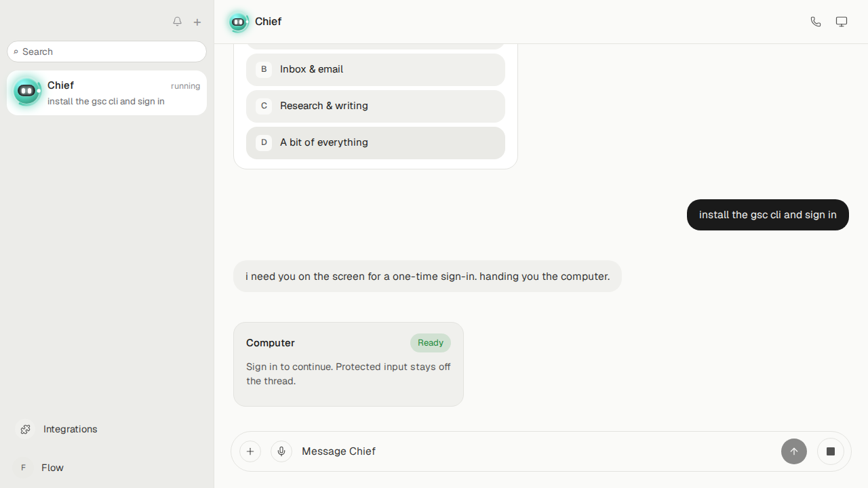
Task: Click Chief avatar in header
Action: [x=238, y=22]
